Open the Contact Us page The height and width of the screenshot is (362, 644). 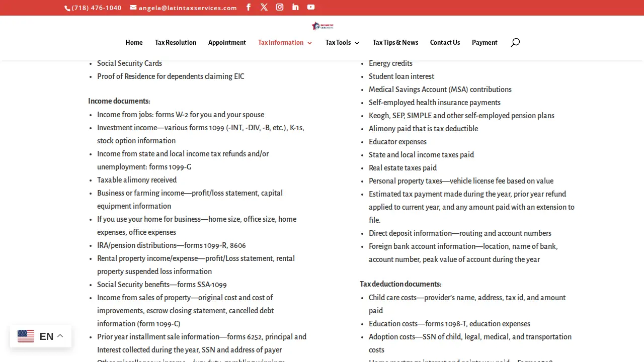click(445, 43)
